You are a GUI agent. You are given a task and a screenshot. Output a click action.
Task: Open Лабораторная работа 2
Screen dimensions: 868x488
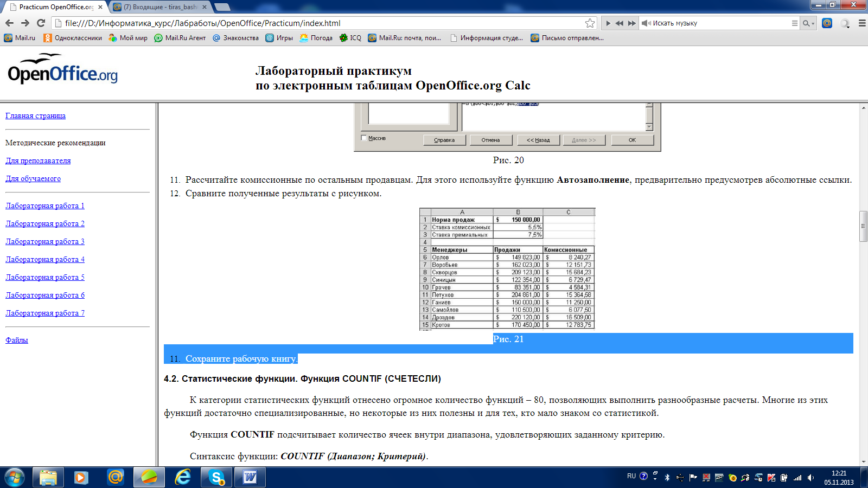point(45,223)
